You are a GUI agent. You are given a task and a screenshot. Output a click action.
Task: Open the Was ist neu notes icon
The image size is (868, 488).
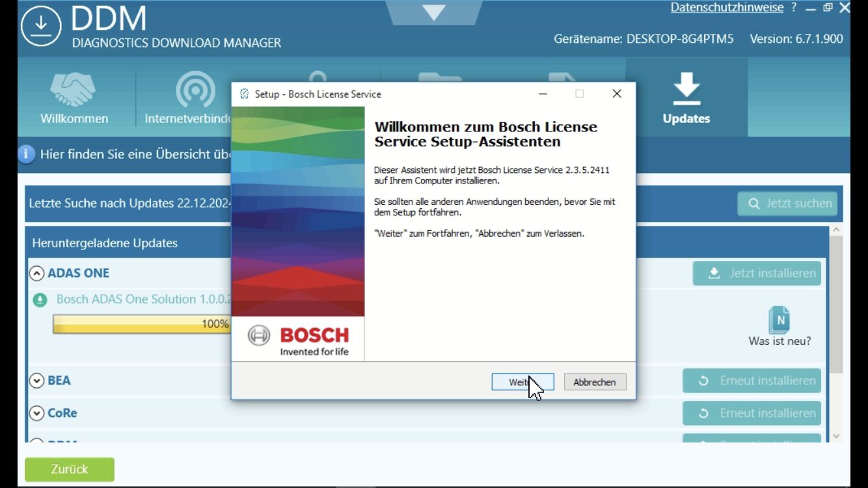[779, 319]
